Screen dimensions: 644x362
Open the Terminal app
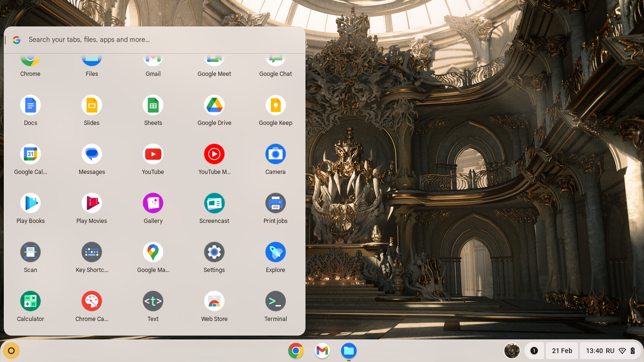pos(276,301)
